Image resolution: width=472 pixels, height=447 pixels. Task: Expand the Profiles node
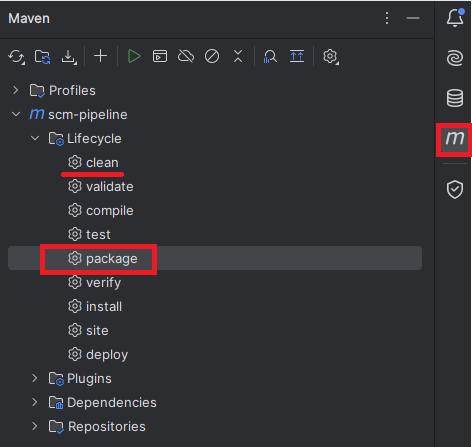16,90
